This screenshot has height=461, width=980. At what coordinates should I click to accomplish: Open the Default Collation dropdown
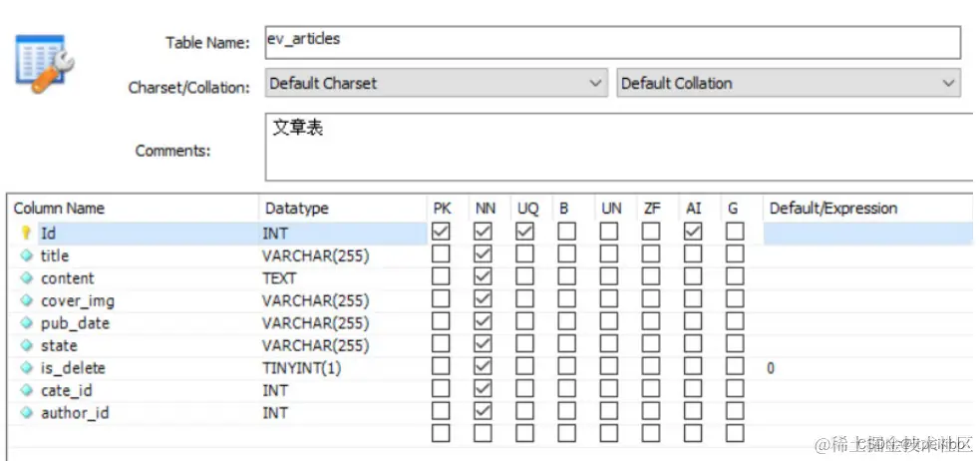pos(789,83)
